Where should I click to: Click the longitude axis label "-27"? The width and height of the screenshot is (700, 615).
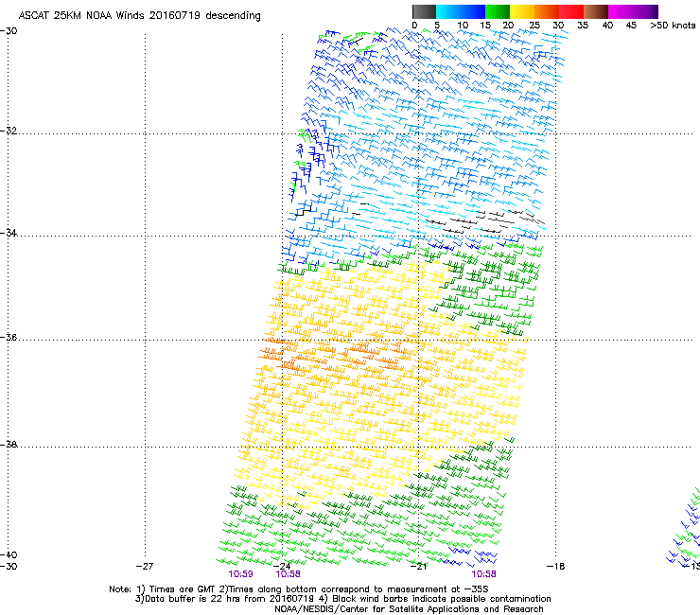[x=145, y=567]
